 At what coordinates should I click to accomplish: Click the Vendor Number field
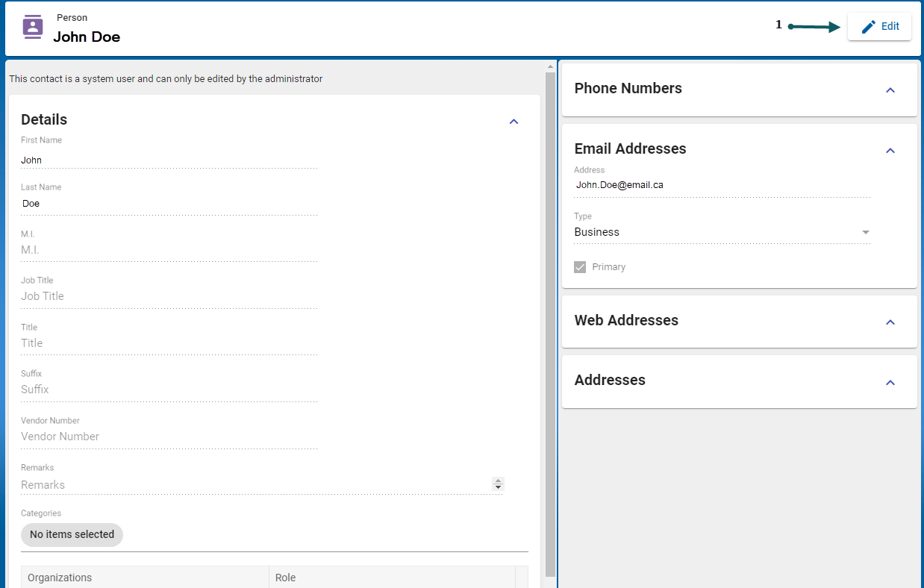169,437
